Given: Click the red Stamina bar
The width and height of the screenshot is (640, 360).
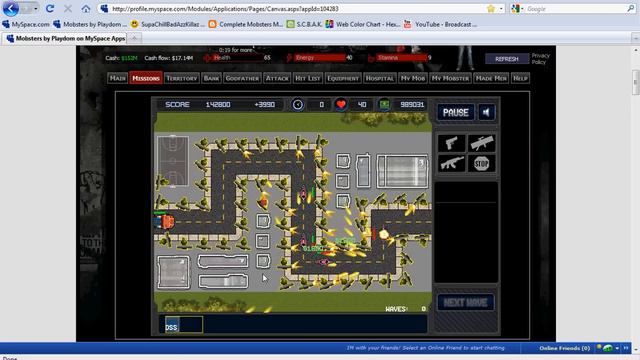Looking at the screenshot, I should tap(401, 58).
